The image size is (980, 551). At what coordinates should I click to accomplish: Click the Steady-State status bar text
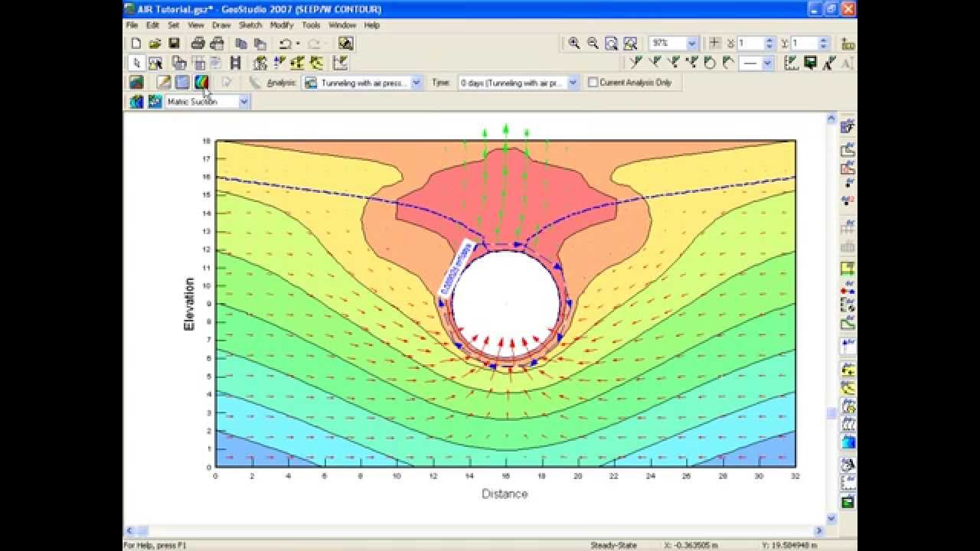tap(614, 546)
